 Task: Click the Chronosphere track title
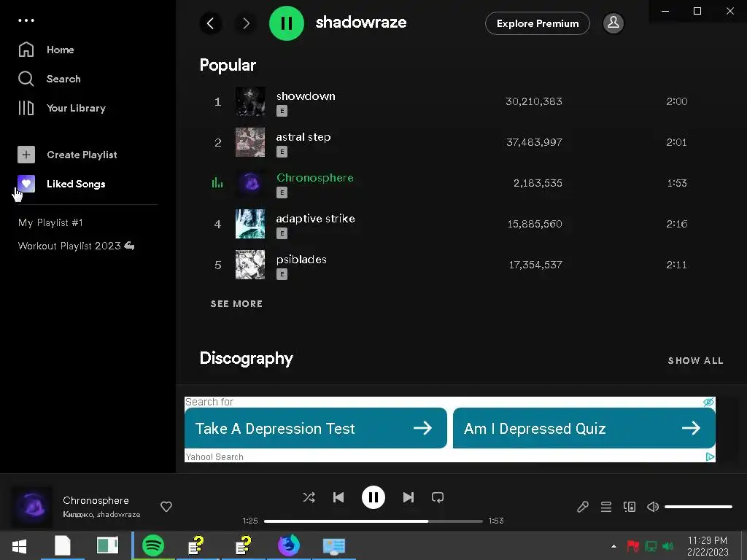pyautogui.click(x=315, y=178)
